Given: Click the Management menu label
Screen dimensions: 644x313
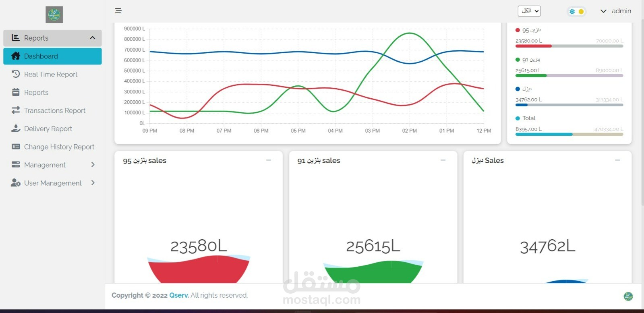Looking at the screenshot, I should coord(45,165).
